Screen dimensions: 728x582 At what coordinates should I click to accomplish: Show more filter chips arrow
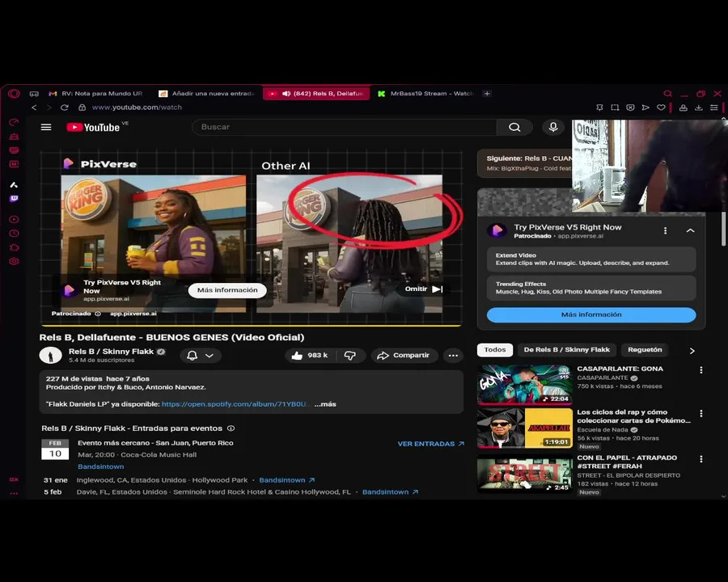click(x=692, y=351)
